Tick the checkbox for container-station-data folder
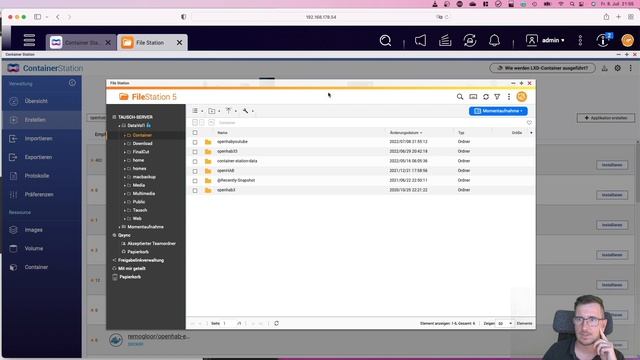The height and width of the screenshot is (360, 640). 195,161
